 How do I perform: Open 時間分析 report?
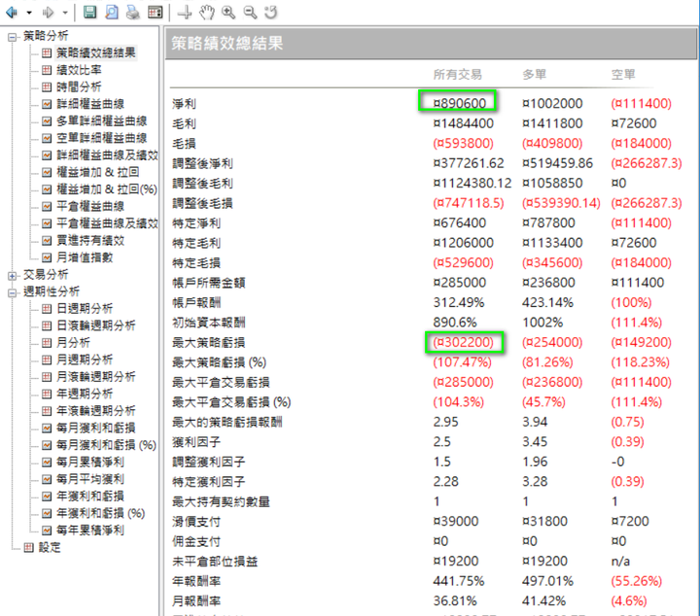tap(79, 87)
